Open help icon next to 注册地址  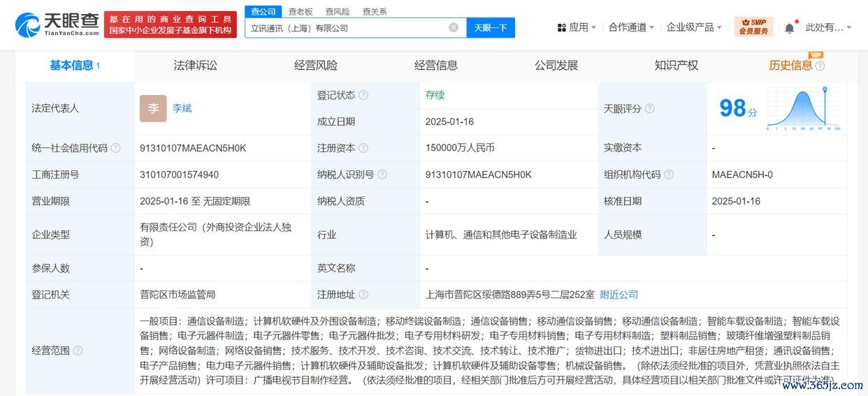click(x=363, y=295)
